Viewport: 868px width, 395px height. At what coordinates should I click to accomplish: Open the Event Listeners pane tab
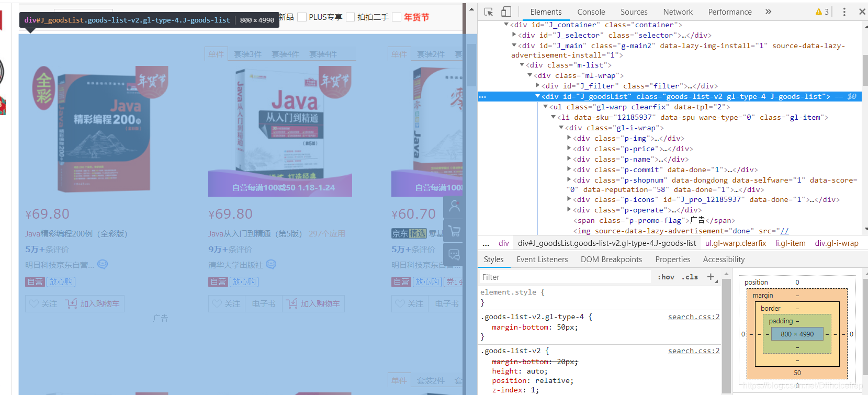click(x=542, y=259)
